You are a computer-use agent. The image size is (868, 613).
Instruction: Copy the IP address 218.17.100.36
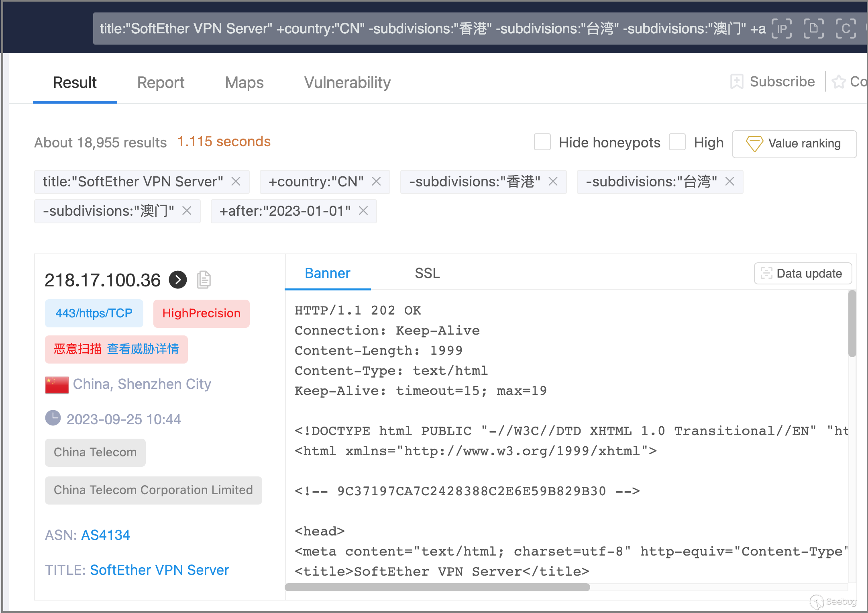[204, 280]
